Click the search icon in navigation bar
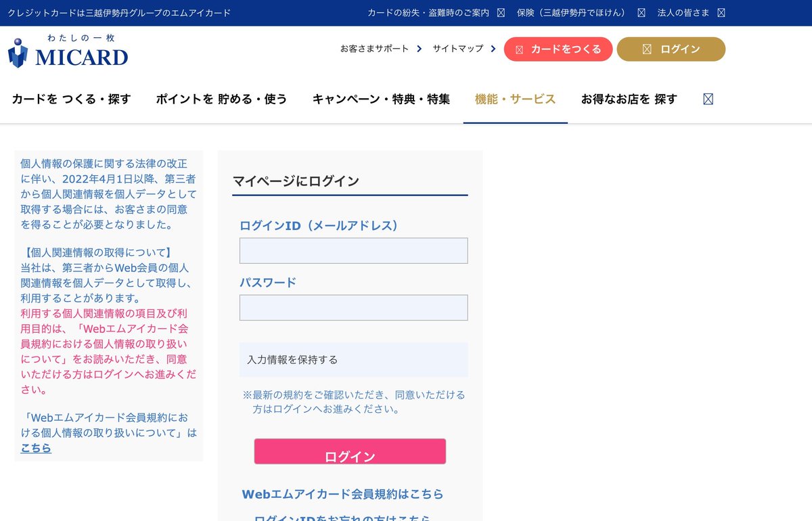 708,99
